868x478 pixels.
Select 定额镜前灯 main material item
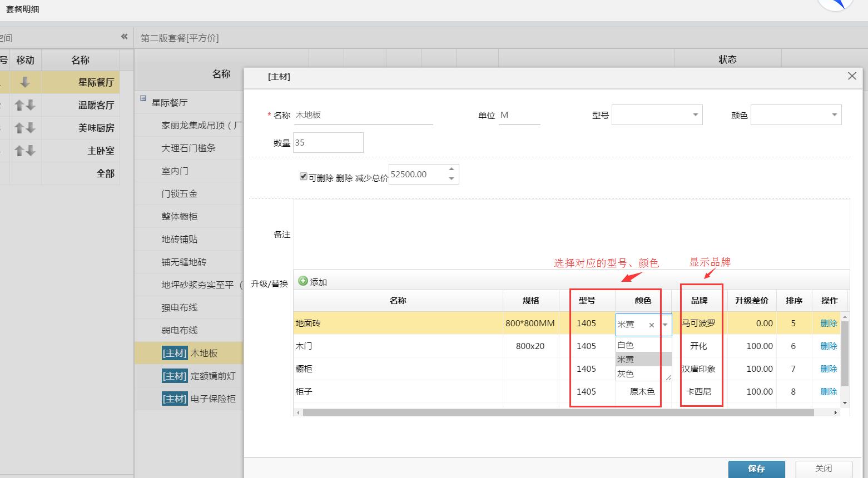point(212,376)
